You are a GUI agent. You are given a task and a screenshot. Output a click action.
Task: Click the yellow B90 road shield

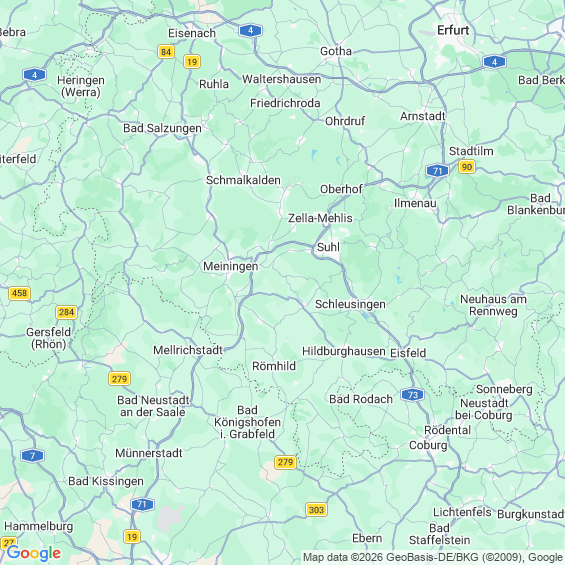point(467,167)
